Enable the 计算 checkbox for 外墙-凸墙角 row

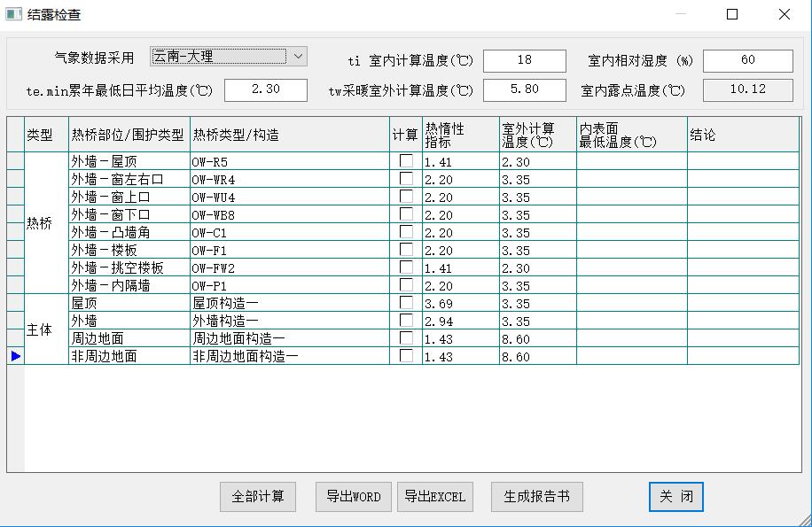click(406, 232)
